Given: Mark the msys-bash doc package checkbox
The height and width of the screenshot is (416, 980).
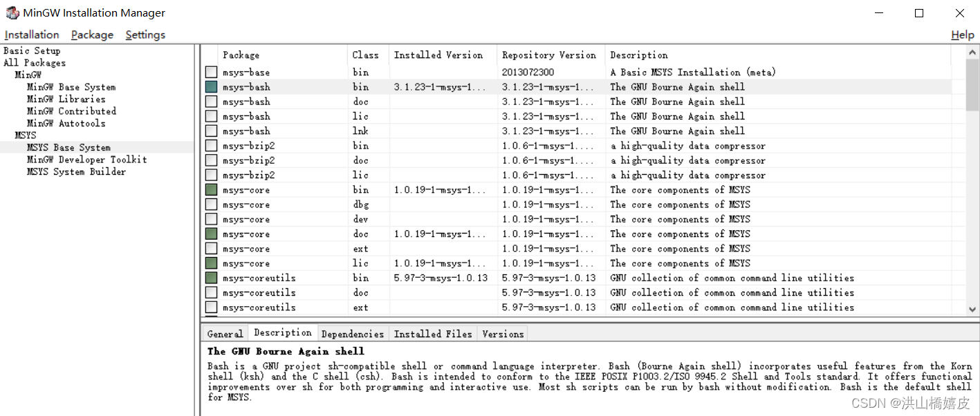Looking at the screenshot, I should (211, 102).
